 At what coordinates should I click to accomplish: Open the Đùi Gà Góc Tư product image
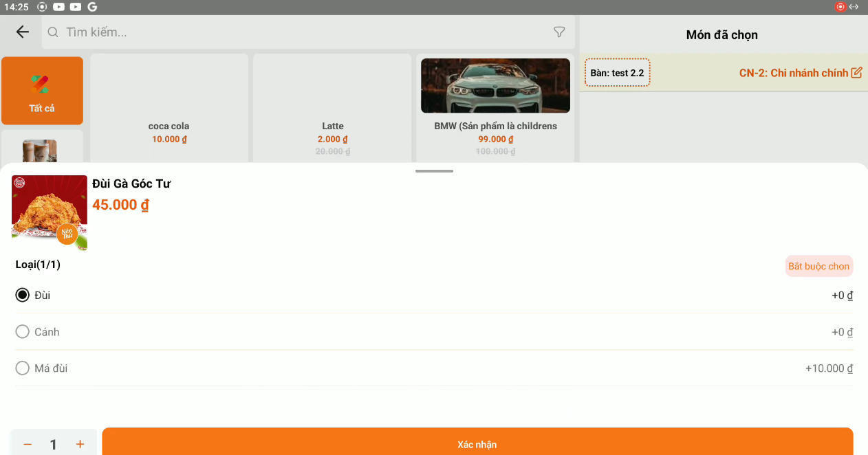[x=50, y=212]
